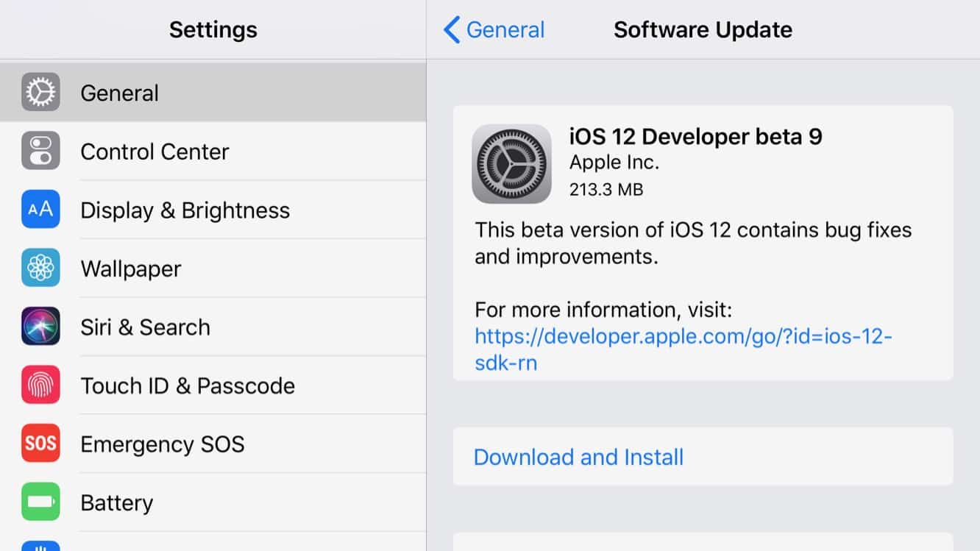Select the Siri & Search icon
The height and width of the screenshot is (551, 980).
pos(40,327)
